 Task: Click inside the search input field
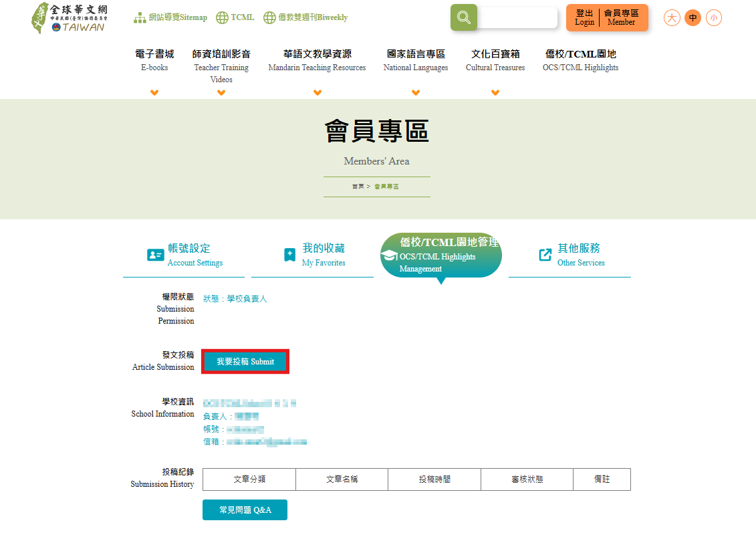coord(518,17)
